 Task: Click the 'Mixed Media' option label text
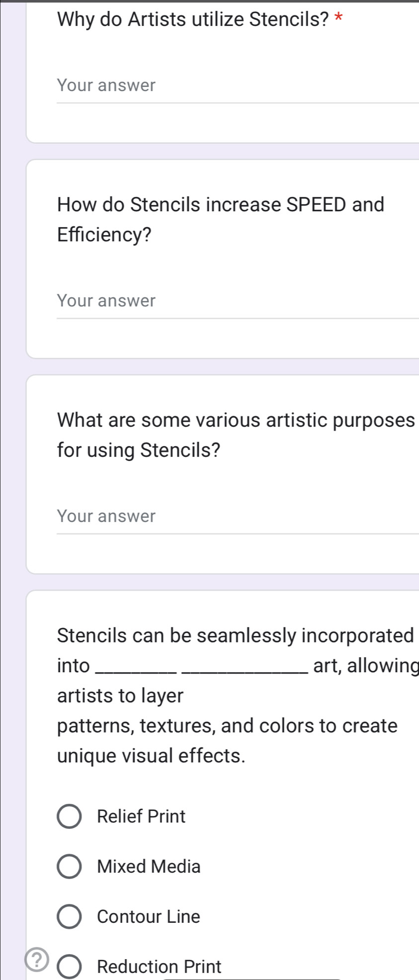(x=149, y=867)
